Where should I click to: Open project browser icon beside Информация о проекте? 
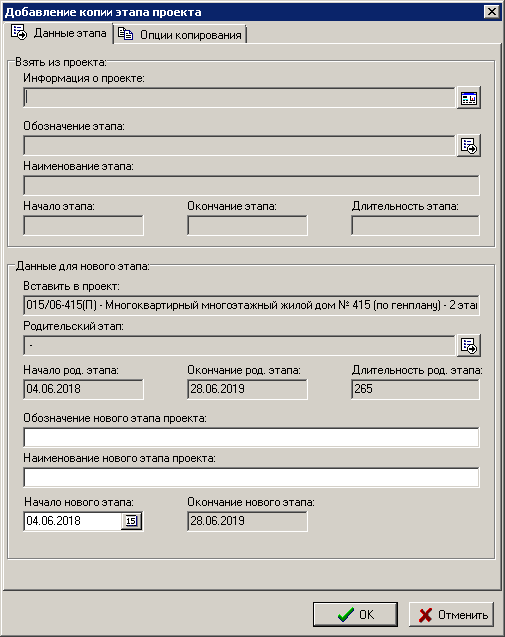point(468,98)
